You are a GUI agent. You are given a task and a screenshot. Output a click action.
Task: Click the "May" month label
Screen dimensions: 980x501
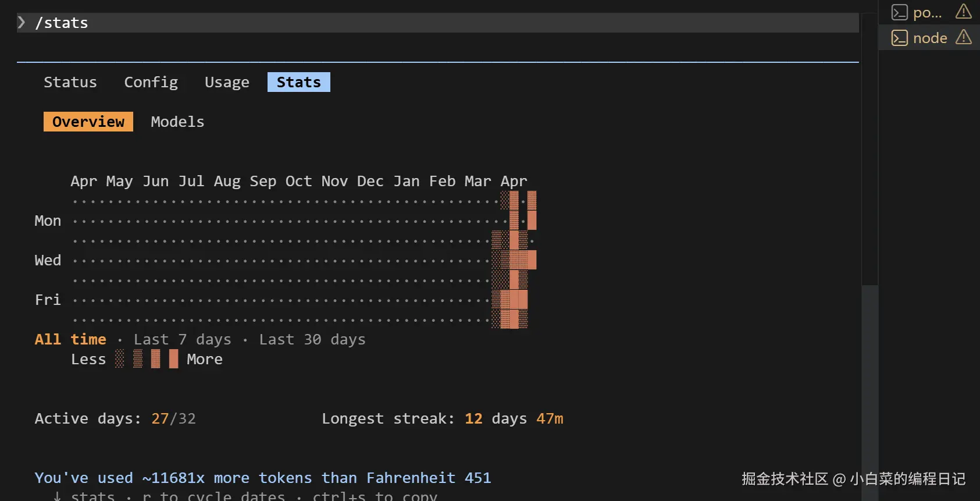pos(120,181)
